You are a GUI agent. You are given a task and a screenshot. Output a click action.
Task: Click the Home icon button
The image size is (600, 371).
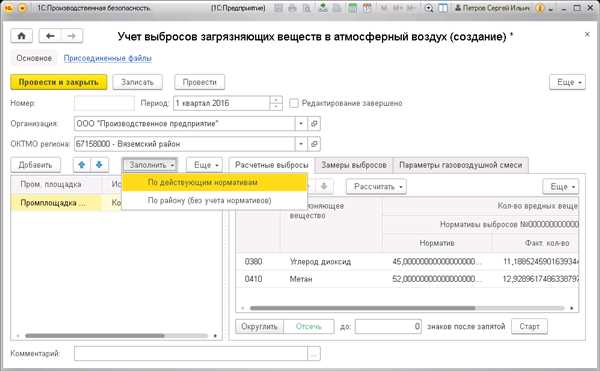coord(21,36)
